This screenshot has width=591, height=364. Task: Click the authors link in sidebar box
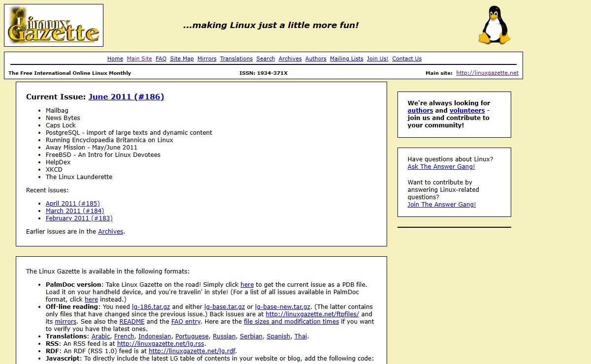420,111
